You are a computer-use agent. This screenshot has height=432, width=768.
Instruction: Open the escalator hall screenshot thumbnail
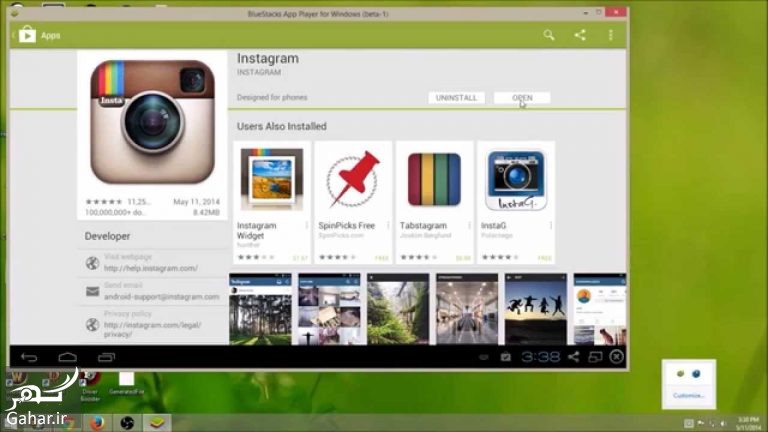(x=467, y=309)
